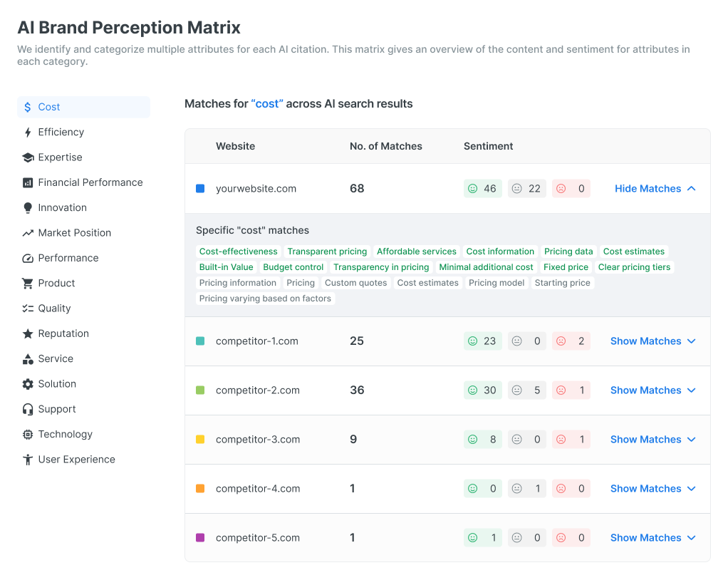Viewport: 728px width, 585px height.
Task: Expand Show Matches for competitor-3.com
Action: point(652,440)
